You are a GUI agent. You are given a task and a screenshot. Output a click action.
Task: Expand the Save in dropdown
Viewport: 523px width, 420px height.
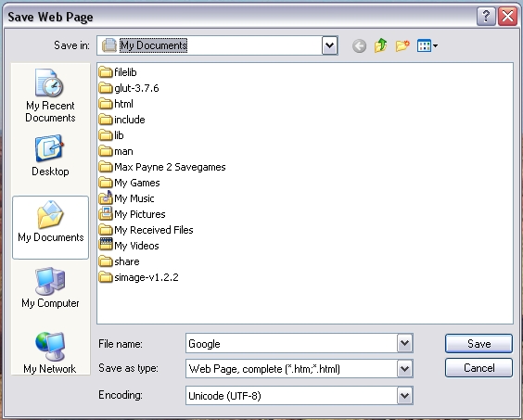tap(329, 45)
